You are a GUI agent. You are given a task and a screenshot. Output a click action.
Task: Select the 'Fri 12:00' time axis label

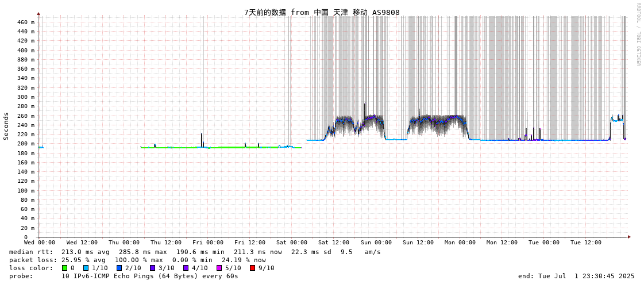(250, 243)
